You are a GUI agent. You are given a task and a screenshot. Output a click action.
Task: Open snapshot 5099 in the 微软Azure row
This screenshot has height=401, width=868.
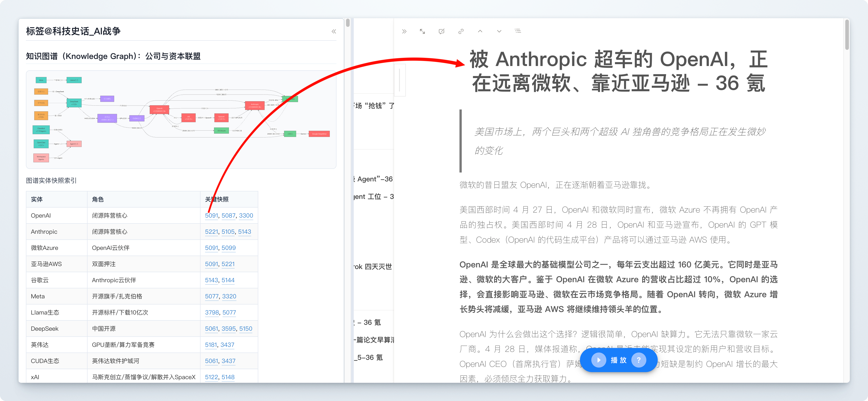[x=228, y=248]
